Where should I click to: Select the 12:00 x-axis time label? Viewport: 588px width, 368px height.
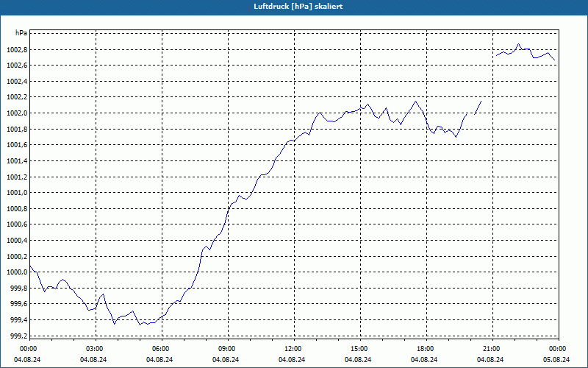point(293,349)
